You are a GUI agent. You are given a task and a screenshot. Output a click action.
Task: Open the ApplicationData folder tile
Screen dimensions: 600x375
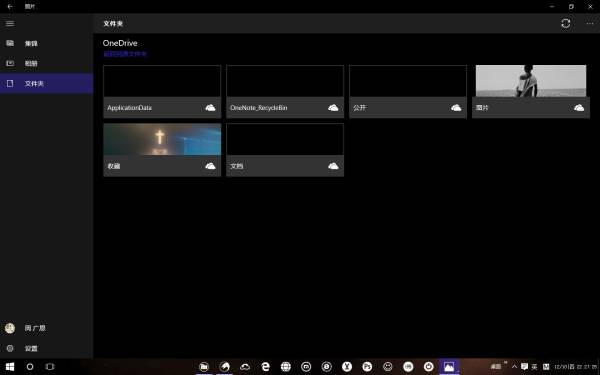tap(162, 91)
